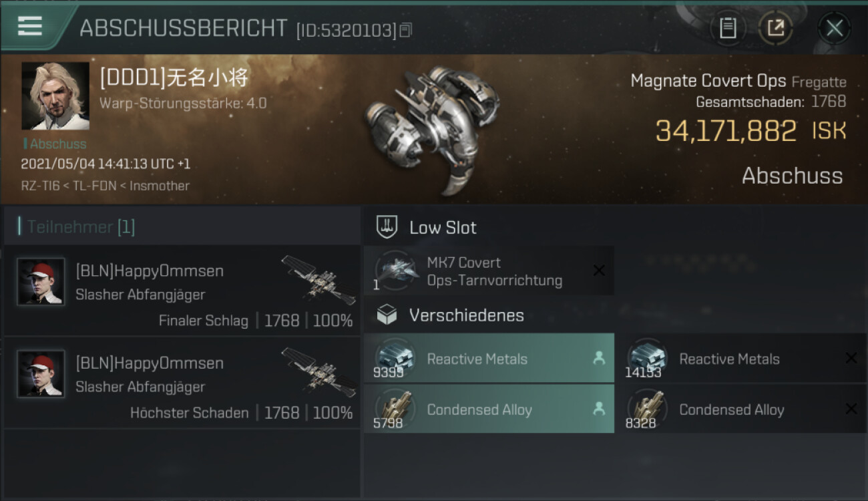Click the Verschiedenes section header
This screenshot has height=501, width=868.
click(451, 315)
